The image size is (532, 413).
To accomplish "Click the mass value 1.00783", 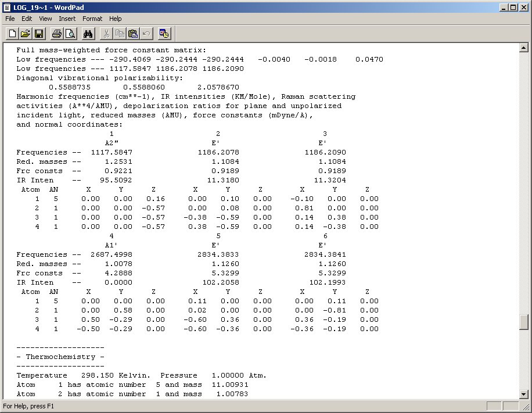I will point(232,394).
